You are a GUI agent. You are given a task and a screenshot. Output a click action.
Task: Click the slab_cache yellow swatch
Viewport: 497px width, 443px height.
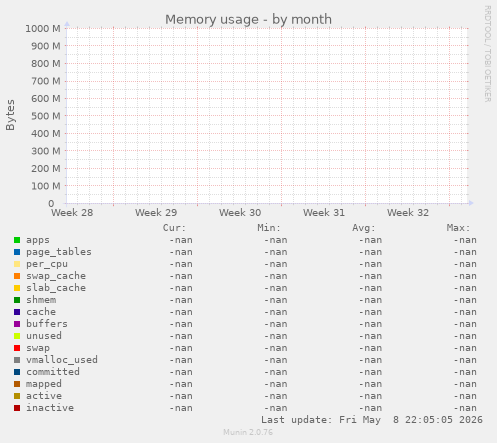point(17,288)
